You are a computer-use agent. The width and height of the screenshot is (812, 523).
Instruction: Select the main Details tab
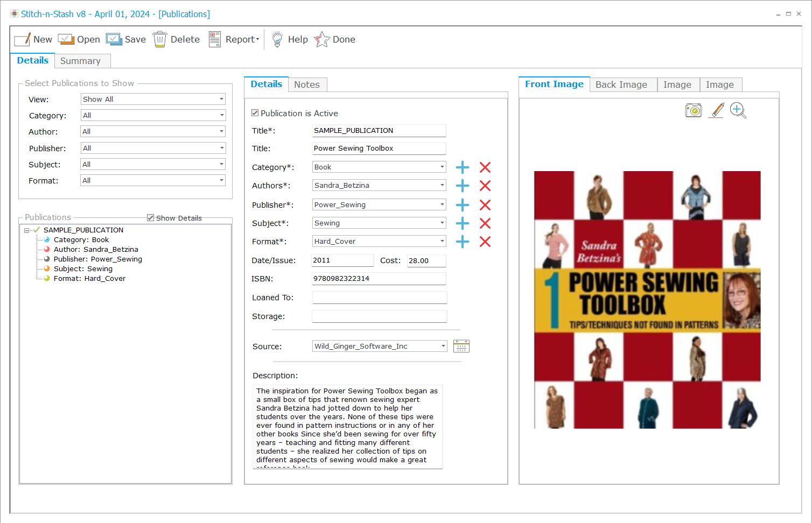33,60
